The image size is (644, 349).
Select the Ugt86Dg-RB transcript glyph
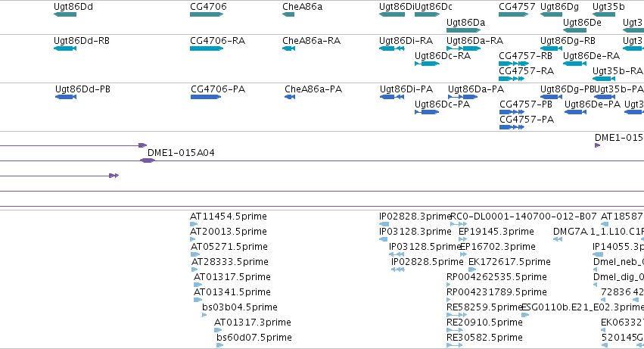[551, 48]
